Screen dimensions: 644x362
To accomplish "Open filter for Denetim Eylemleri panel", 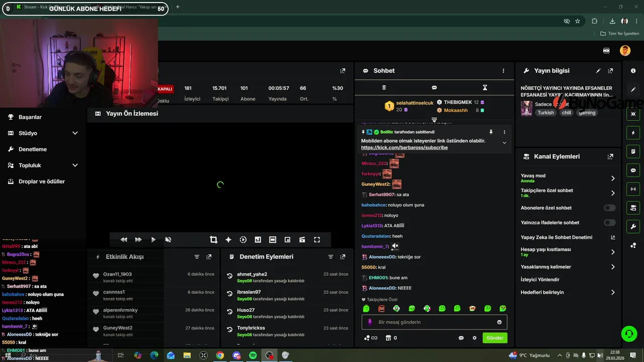I will click(x=331, y=257).
